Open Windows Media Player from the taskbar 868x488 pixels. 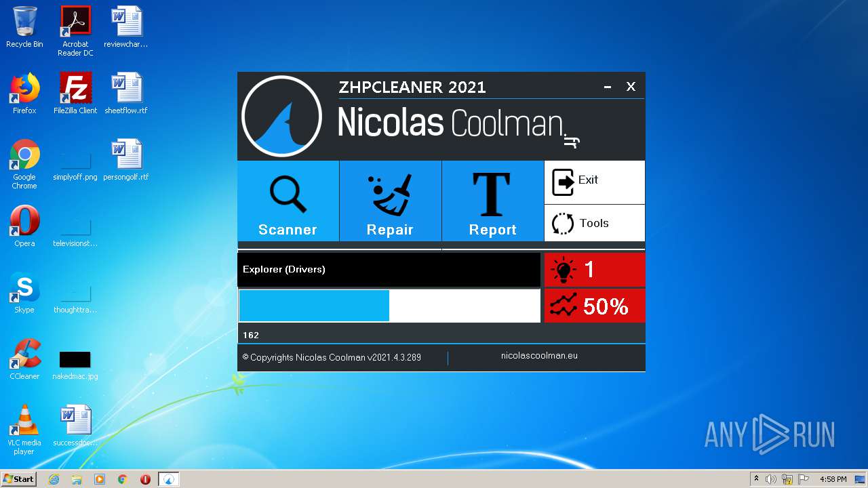[x=100, y=479]
